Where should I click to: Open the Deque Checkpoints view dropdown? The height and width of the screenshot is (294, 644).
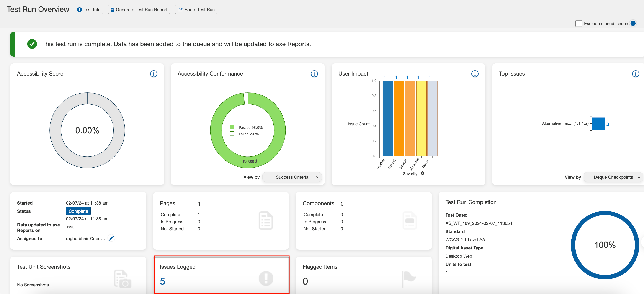pos(613,177)
